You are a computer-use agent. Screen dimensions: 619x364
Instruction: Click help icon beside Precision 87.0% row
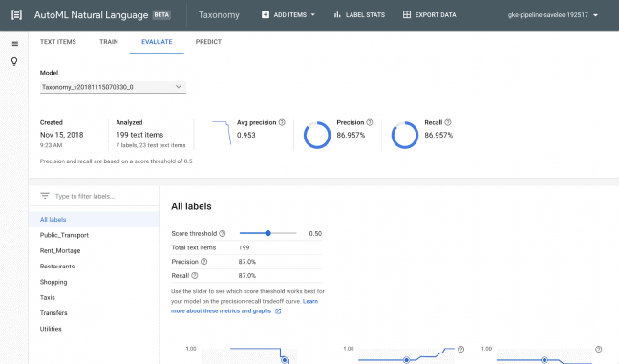203,262
